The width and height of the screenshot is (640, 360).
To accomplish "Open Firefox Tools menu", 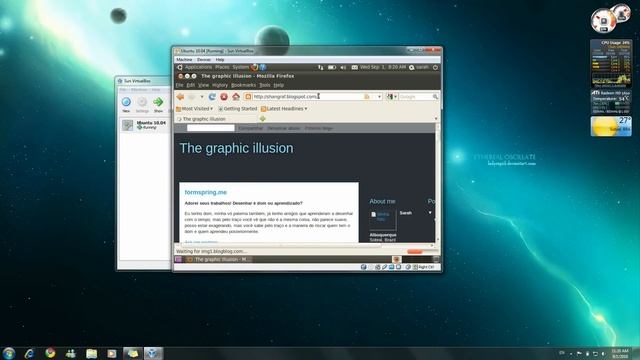I will tap(265, 85).
